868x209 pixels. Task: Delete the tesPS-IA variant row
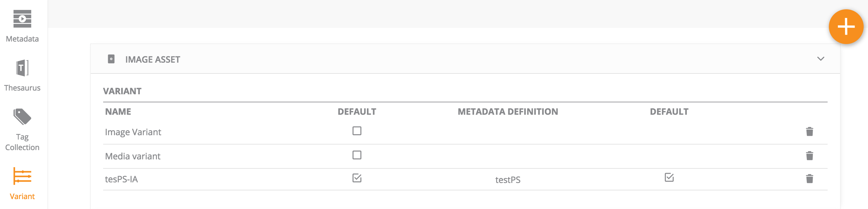pyautogui.click(x=809, y=179)
